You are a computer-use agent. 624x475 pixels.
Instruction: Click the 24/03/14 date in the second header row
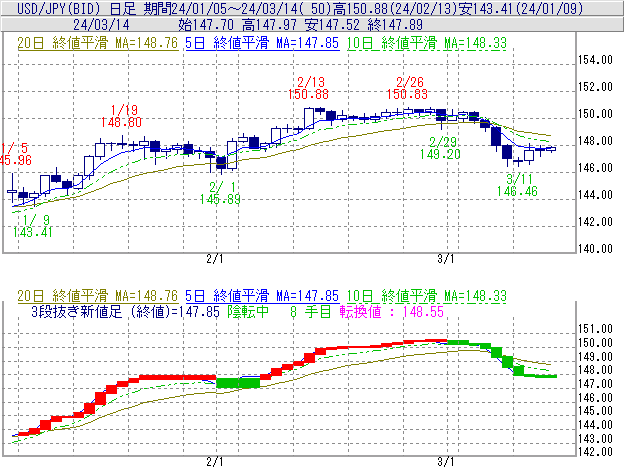coord(101,25)
